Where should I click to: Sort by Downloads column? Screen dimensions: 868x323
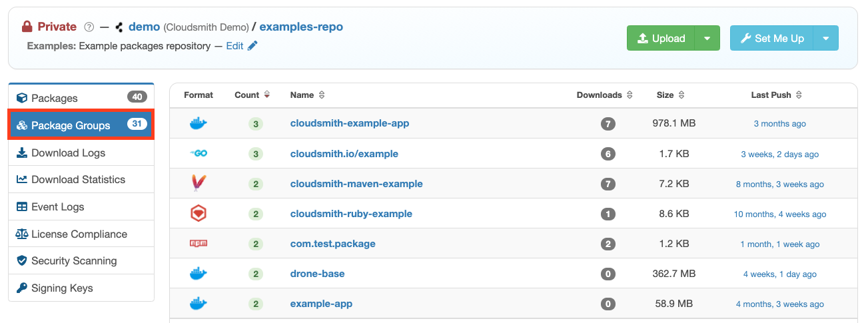coord(605,95)
